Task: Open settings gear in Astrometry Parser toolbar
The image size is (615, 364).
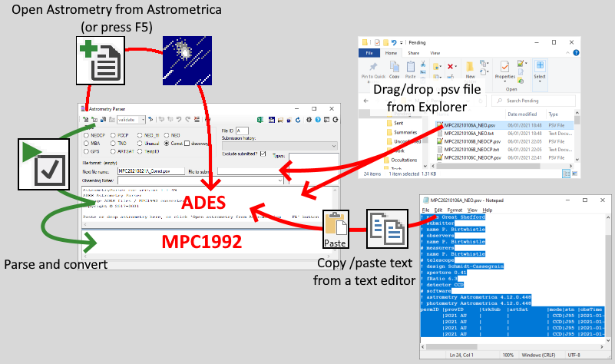Action: [x=309, y=120]
